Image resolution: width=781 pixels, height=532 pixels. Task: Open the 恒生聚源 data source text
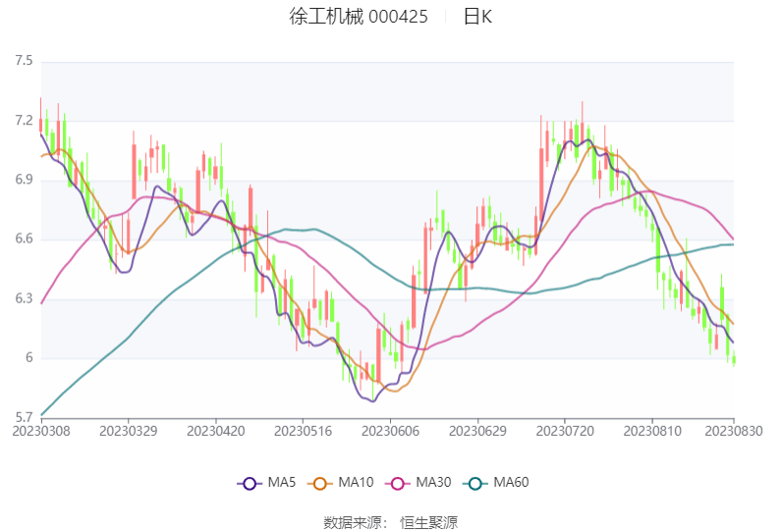tap(428, 522)
